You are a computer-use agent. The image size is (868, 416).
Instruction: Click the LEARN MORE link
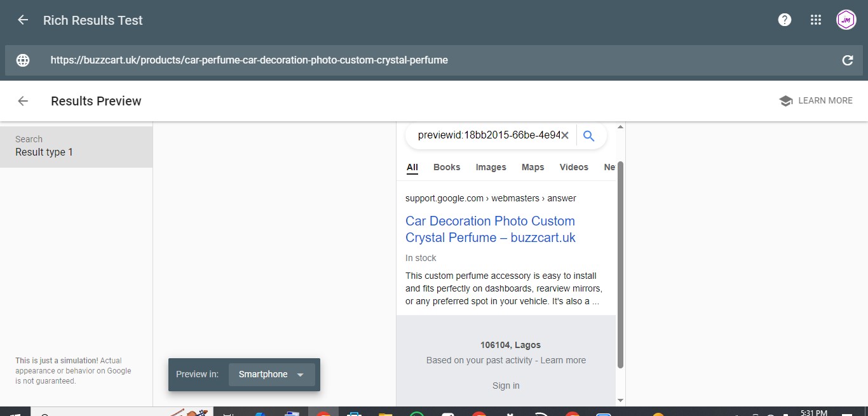pyautogui.click(x=825, y=100)
